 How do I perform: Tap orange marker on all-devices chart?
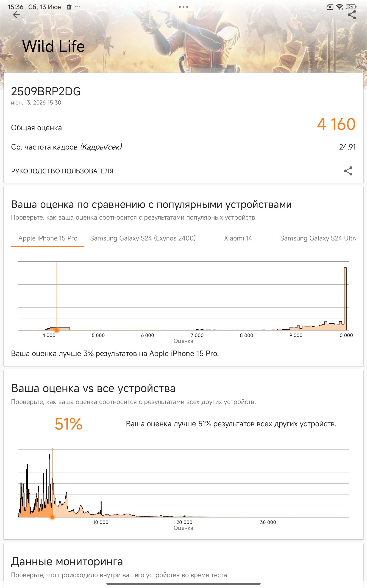52,517
